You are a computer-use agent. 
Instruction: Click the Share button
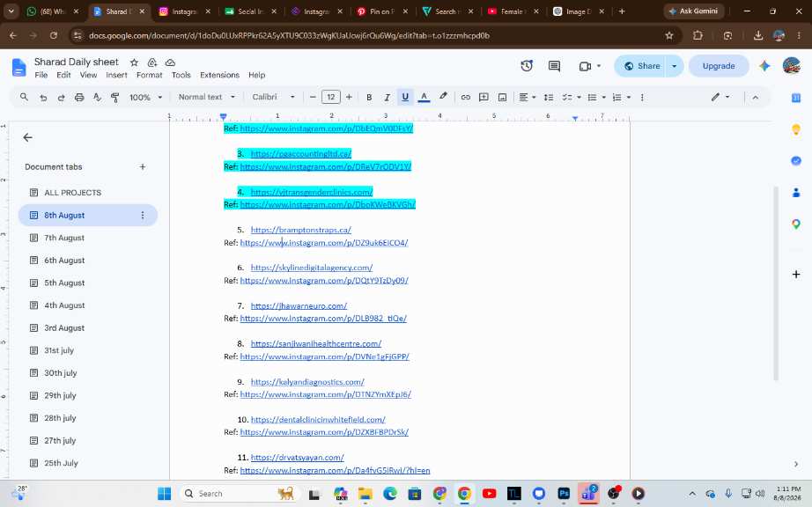[642, 66]
